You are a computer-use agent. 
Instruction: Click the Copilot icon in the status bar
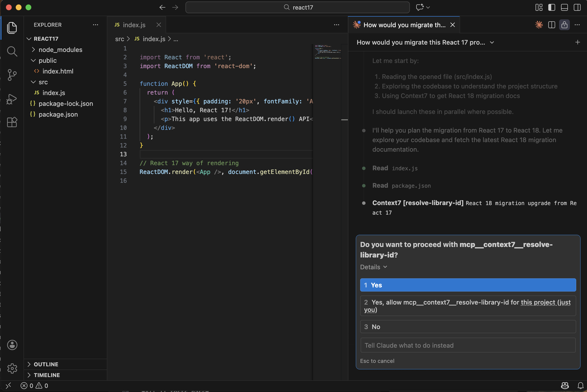(x=565, y=385)
